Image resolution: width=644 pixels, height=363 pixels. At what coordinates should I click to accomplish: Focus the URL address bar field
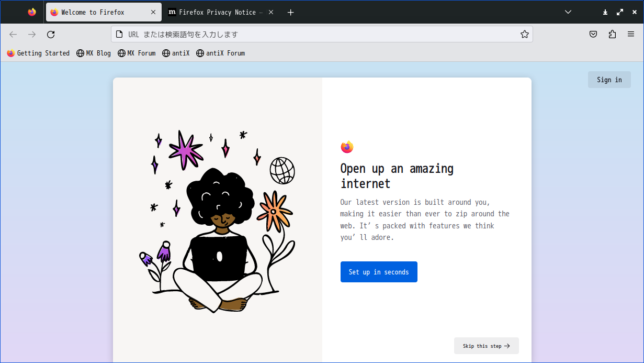(x=322, y=34)
